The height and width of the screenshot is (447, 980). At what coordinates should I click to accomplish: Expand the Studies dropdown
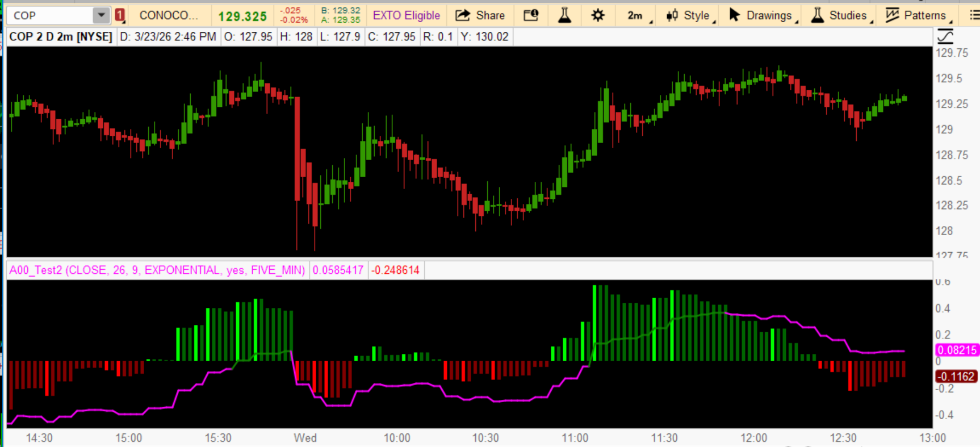[841, 15]
